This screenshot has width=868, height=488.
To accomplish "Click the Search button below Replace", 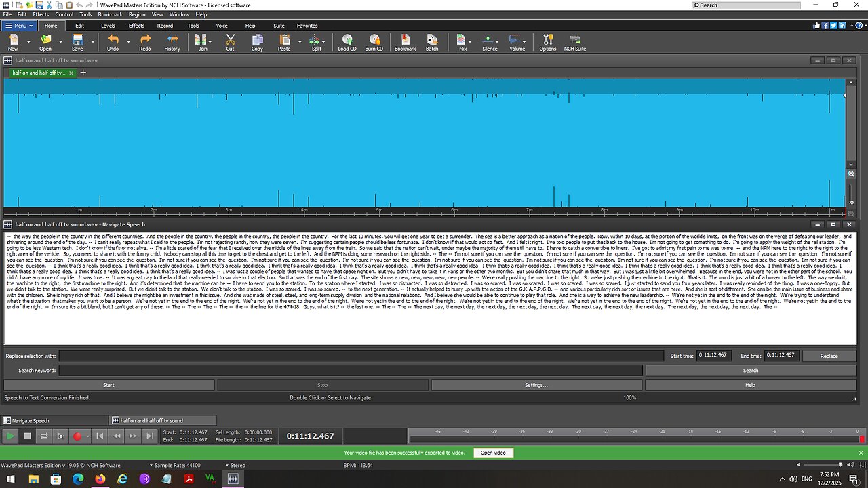I will 751,371.
